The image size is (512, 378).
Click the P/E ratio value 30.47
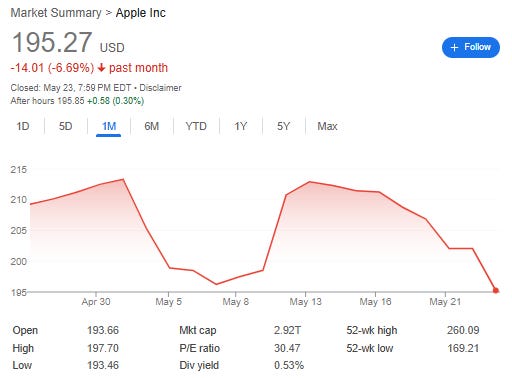(x=287, y=348)
